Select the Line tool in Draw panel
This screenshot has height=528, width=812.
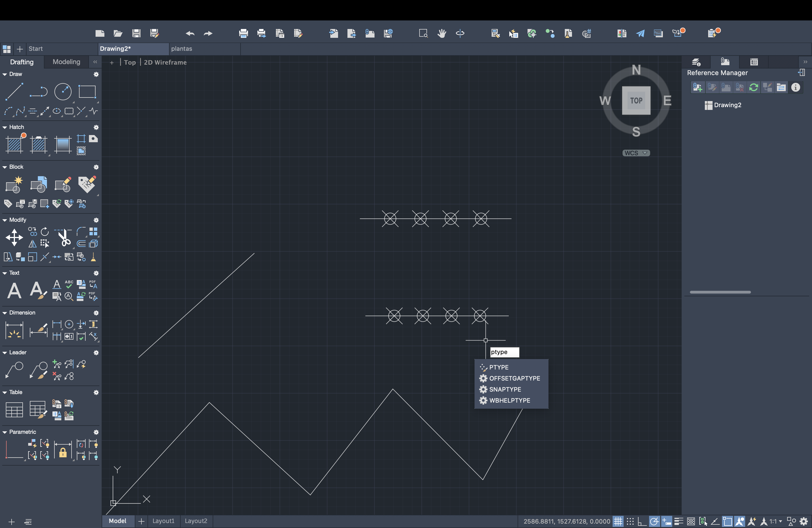(x=14, y=91)
